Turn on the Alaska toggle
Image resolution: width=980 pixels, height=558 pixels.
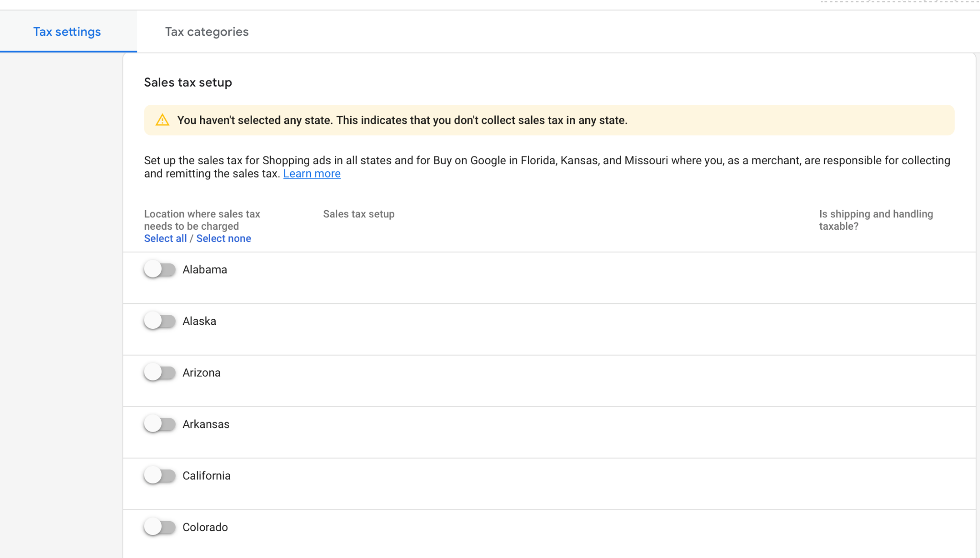pos(160,321)
